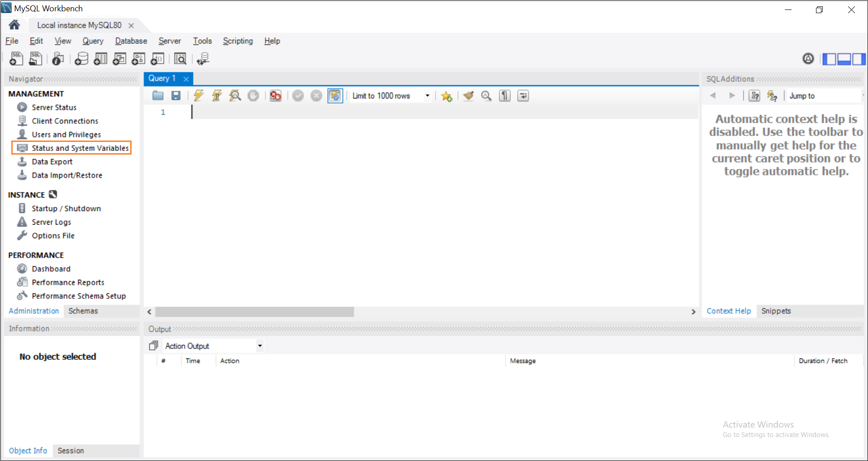Create a new view icon in toolbar
This screenshot has height=461, width=868.
(x=119, y=59)
